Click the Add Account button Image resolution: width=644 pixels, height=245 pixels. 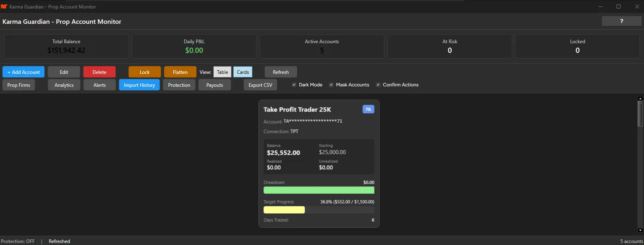click(x=23, y=72)
